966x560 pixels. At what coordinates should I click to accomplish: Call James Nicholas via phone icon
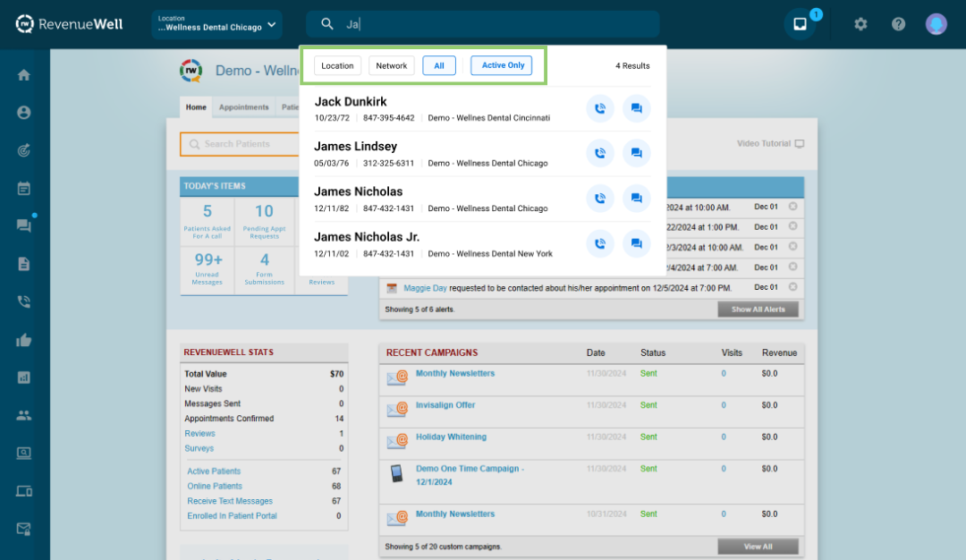tap(599, 199)
